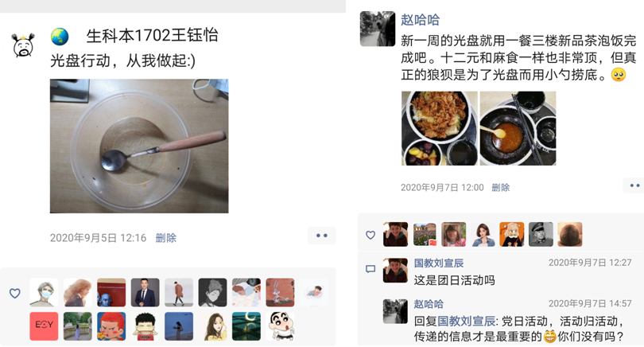Open 赵哈哈's profile picture at post top
Viewport: 644px width, 347px height.
point(378,29)
